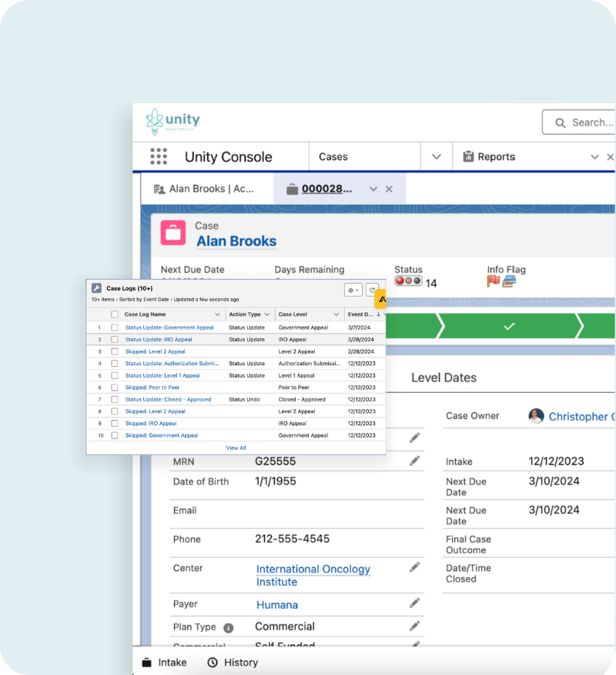This screenshot has width=616, height=675.
Task: Open the Case Level column dropdown
Action: tap(336, 314)
